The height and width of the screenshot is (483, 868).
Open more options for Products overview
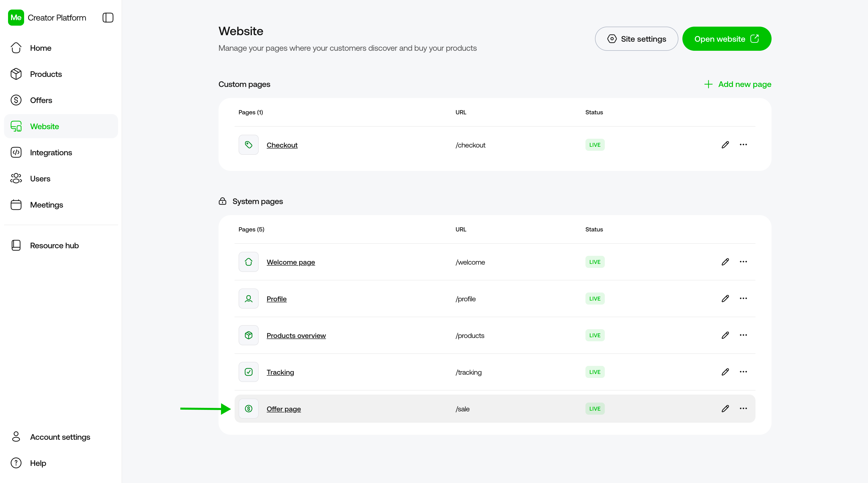coord(743,335)
